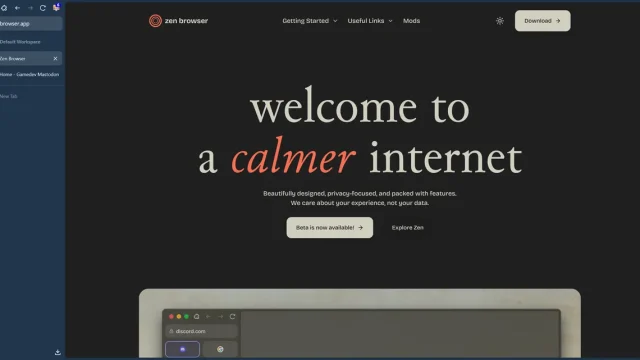
Task: Expand the Getting Started dropdown
Action: click(310, 21)
